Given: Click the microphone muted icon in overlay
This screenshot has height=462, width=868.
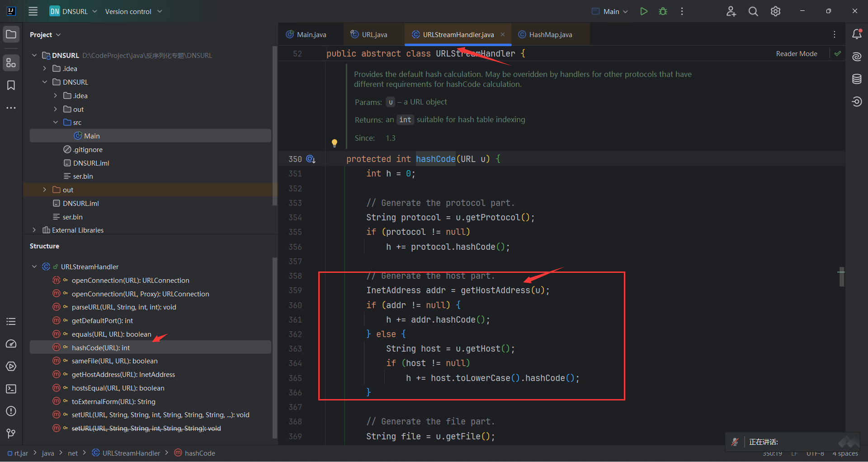Looking at the screenshot, I should [735, 442].
